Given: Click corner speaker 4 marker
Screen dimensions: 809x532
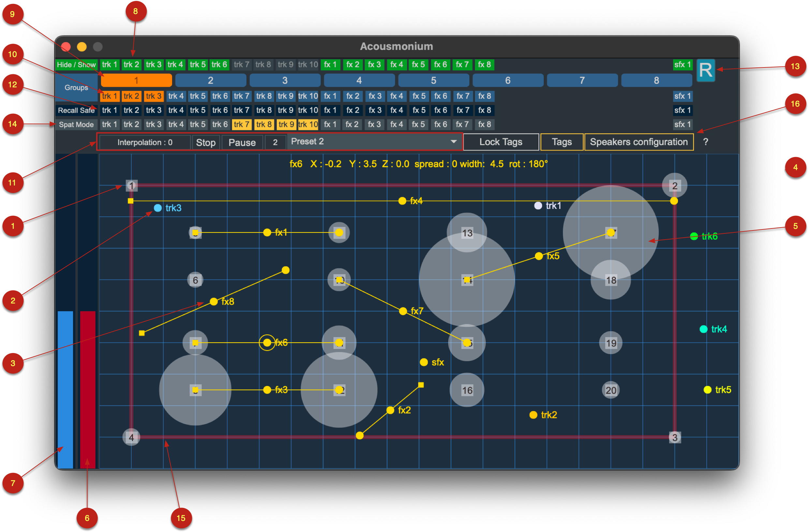Looking at the screenshot, I should tap(131, 437).
